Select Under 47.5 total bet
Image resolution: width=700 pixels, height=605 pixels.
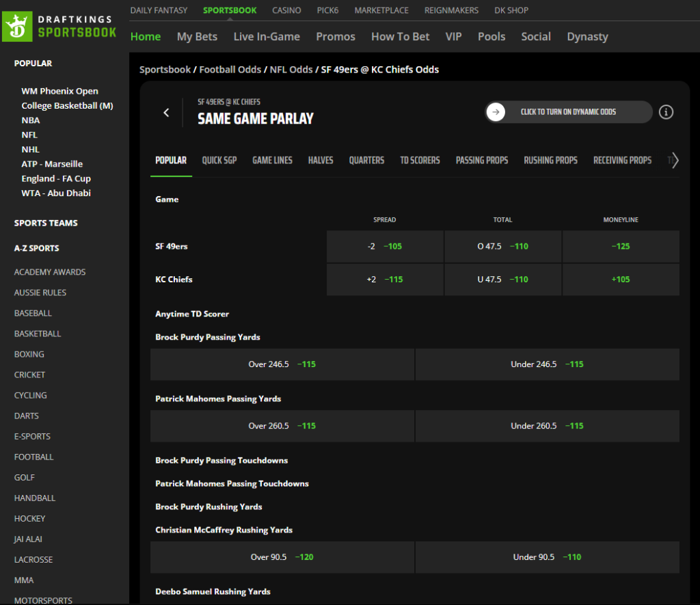click(502, 280)
